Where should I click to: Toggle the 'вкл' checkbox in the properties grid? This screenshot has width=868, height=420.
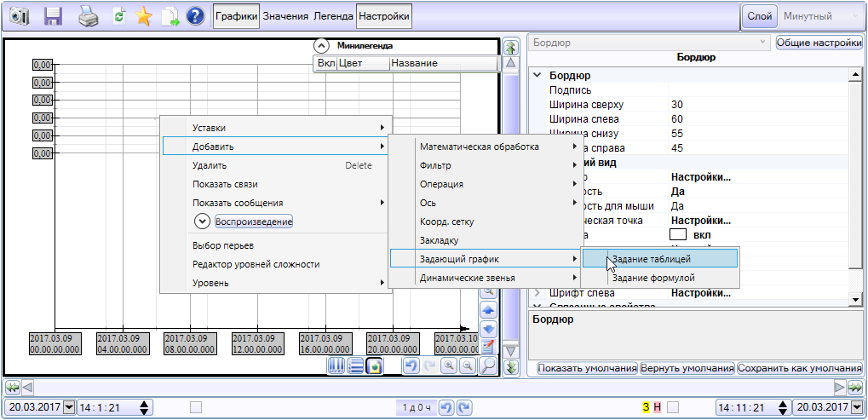coord(678,234)
